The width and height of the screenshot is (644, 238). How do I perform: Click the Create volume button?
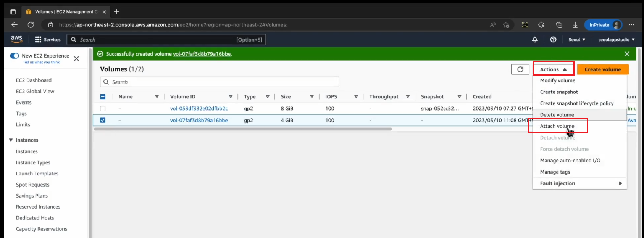tap(603, 69)
